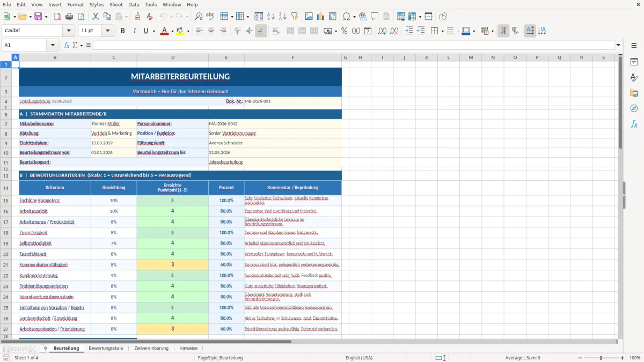
Task: Click the Print icon
Action: click(69, 17)
